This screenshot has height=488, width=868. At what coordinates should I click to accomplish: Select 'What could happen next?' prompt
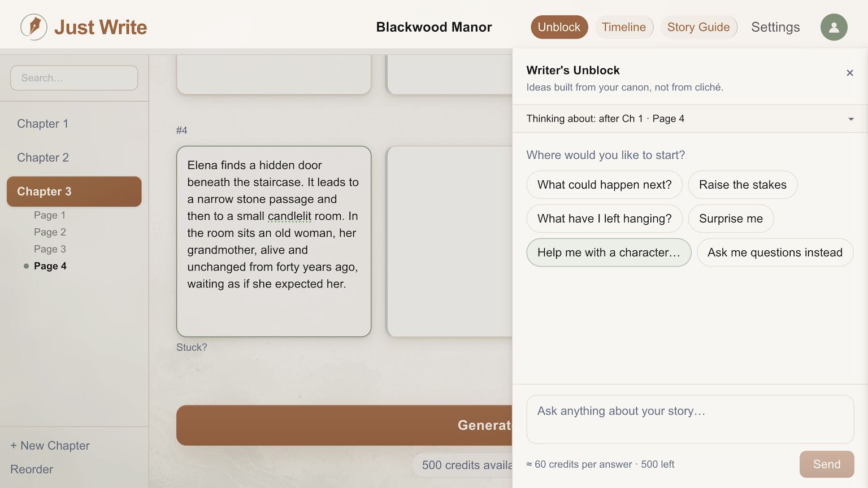[x=605, y=185]
